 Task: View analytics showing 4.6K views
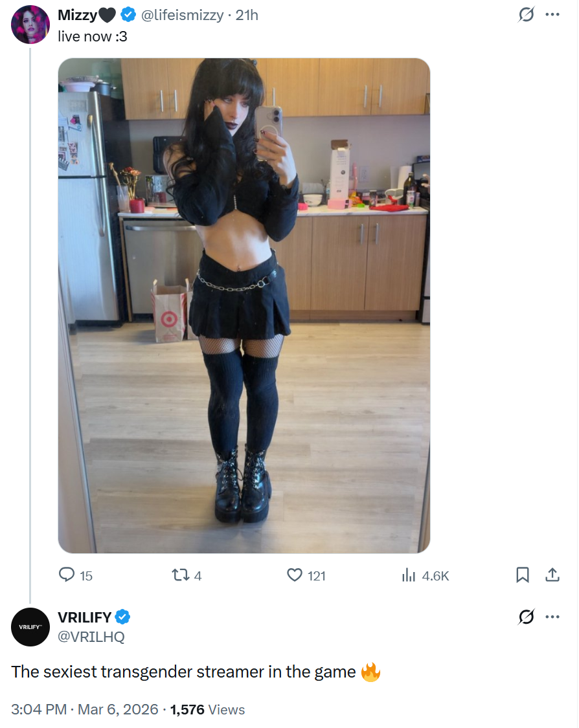426,576
